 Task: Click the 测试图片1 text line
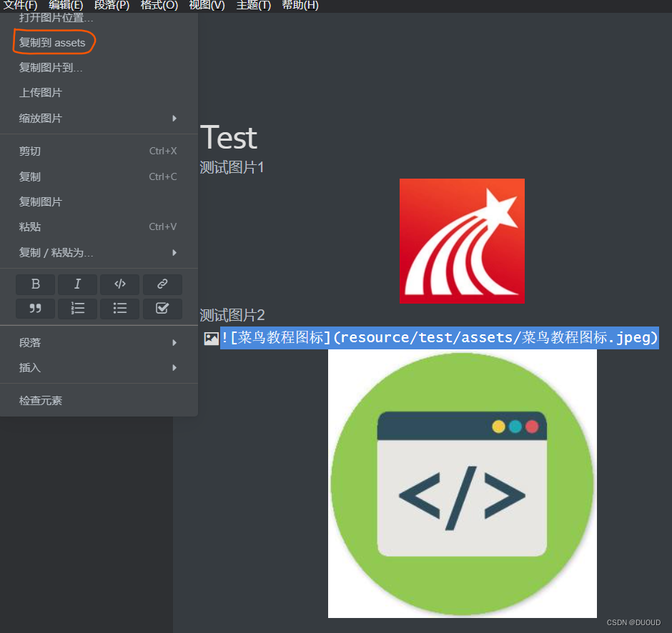(x=232, y=167)
